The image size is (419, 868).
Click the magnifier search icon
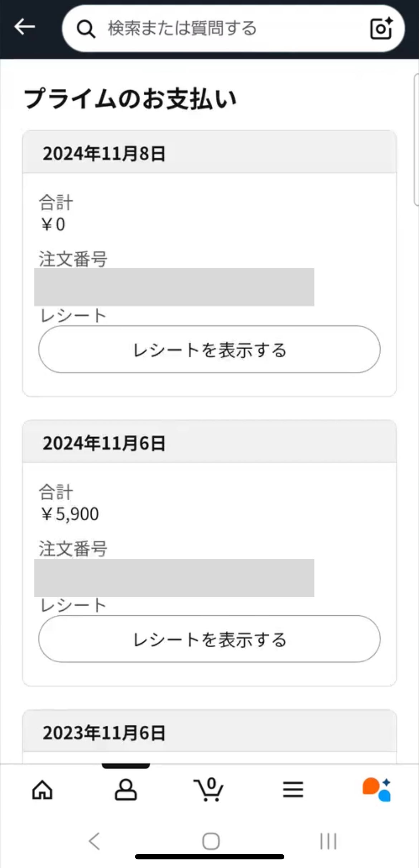click(x=86, y=29)
